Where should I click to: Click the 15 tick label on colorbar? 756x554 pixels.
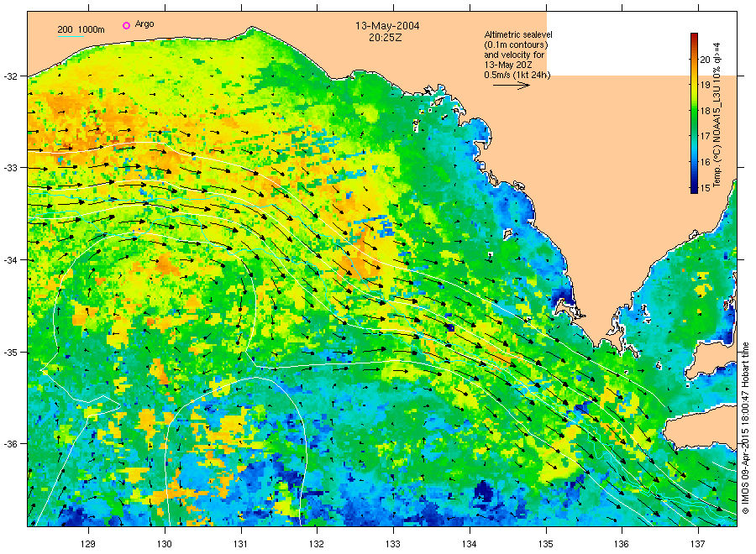click(x=706, y=186)
